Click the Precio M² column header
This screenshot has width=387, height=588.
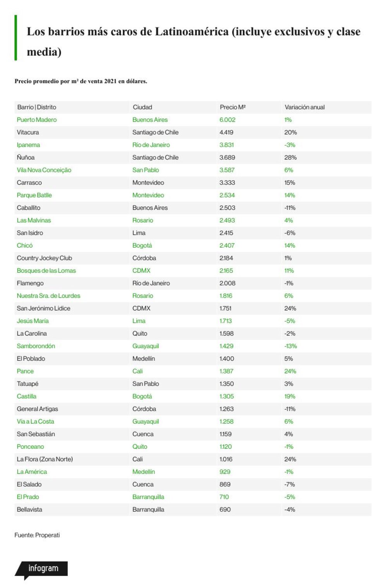233,107
